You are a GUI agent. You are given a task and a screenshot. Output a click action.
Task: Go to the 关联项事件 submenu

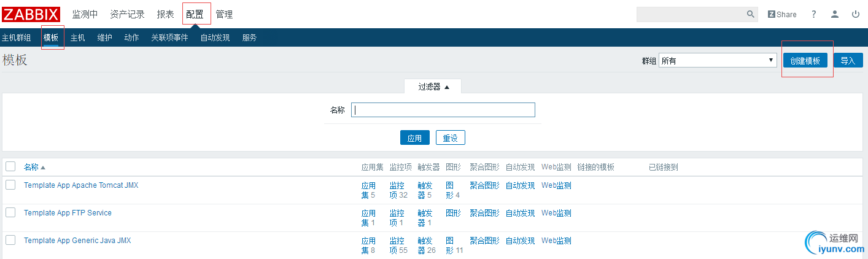coord(170,37)
